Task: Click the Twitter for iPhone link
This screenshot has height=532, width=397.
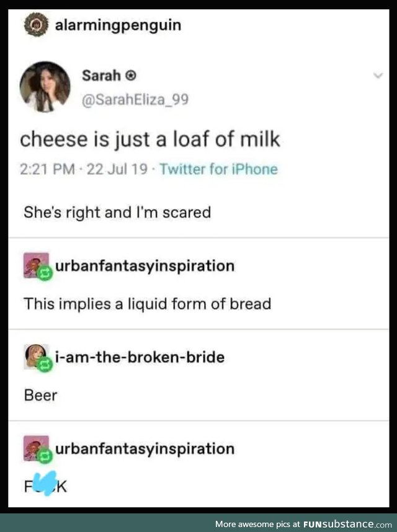Action: click(218, 169)
